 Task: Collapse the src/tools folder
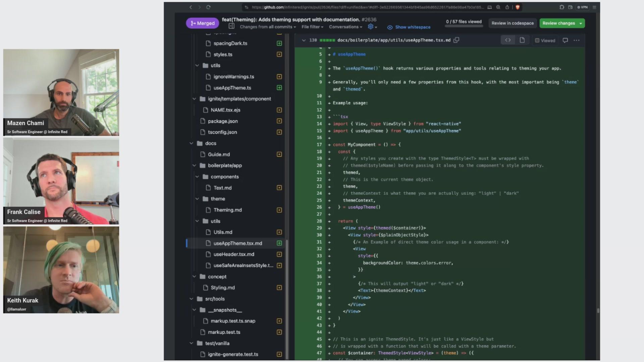[x=192, y=299]
